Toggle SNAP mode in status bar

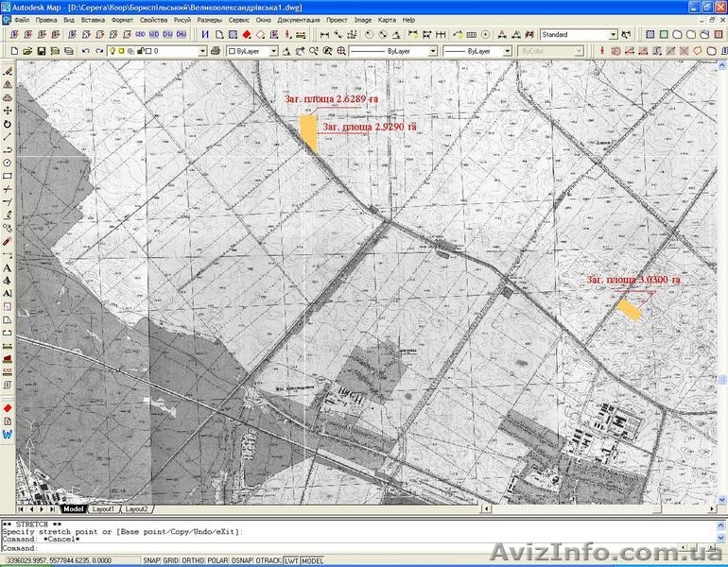[151, 560]
